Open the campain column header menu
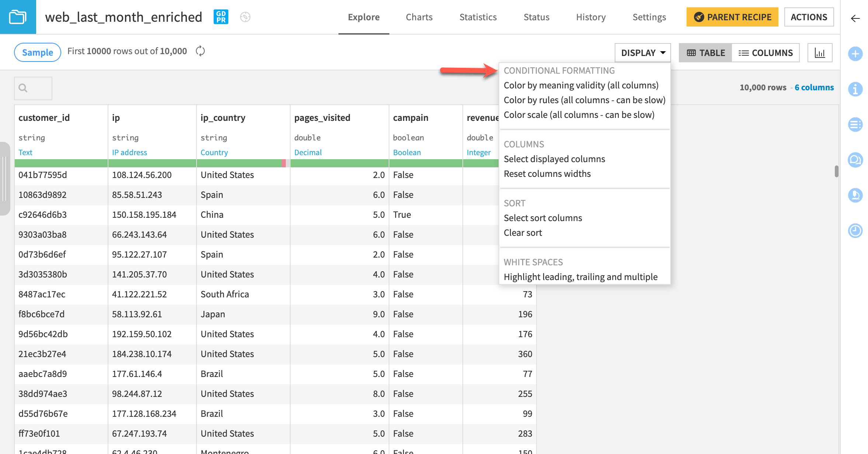868x454 pixels. pos(410,118)
